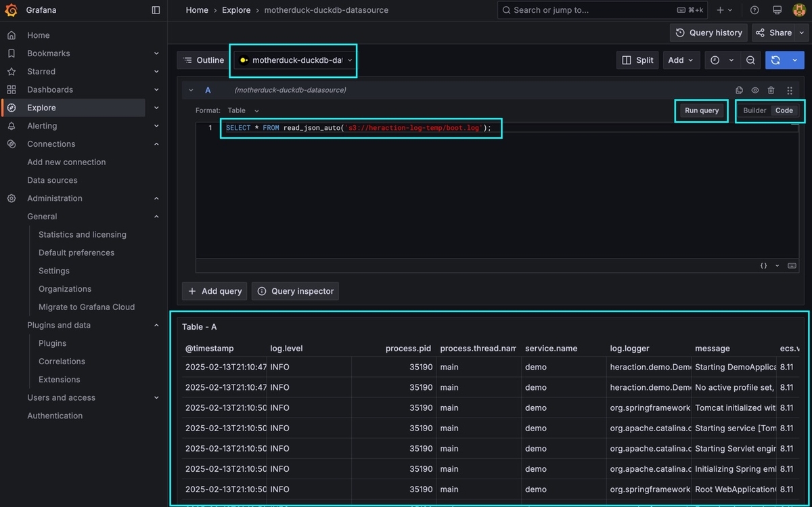Dock the sidebar menu via the panel icon
The width and height of the screenshot is (812, 507).
tap(156, 10)
